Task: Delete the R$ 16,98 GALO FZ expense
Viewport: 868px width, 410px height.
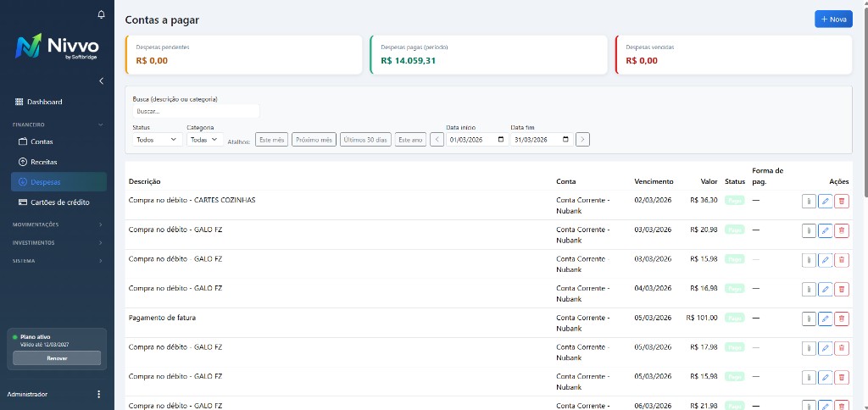Action: coord(841,289)
